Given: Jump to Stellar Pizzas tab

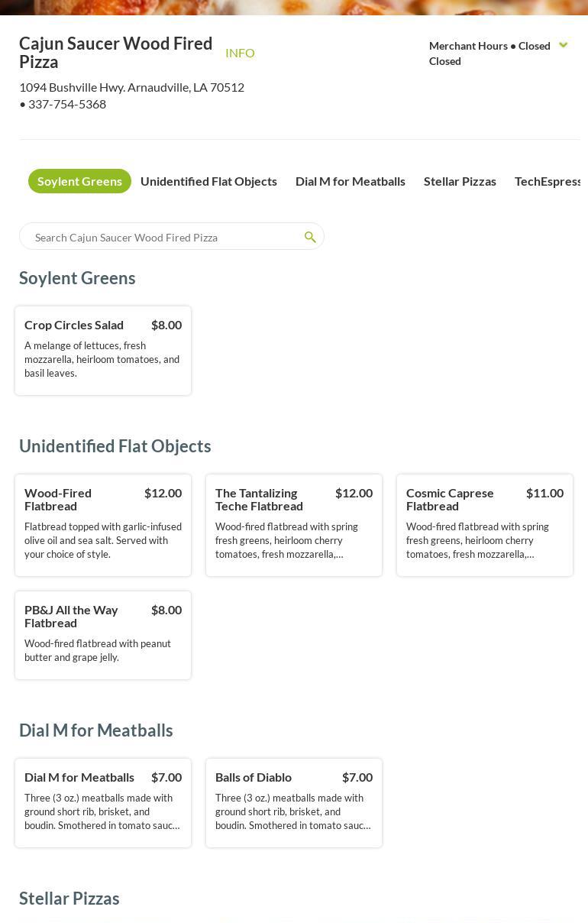Looking at the screenshot, I should [460, 181].
